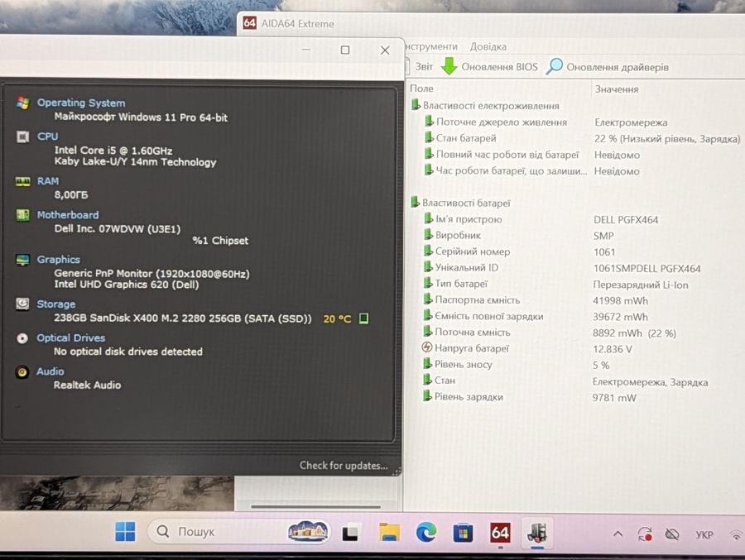Screen dimensions: 745x560
Task: Open the Motherboard section link
Action: tap(68, 215)
